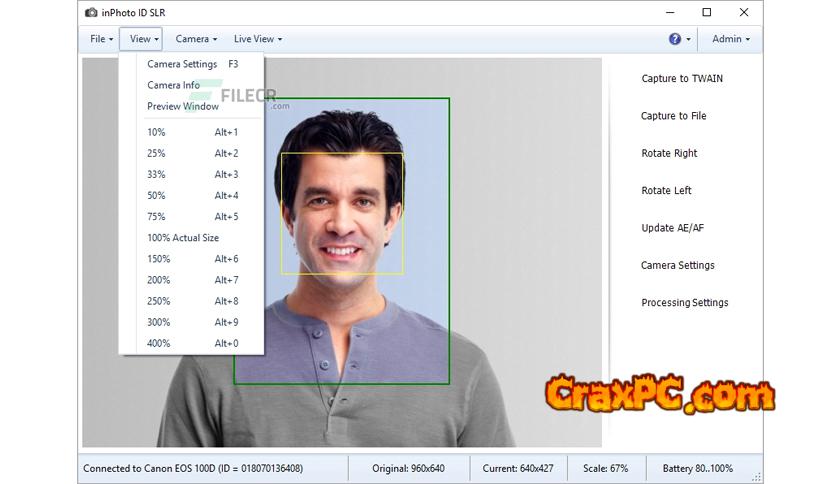Image resolution: width=836 pixels, height=484 pixels.
Task: Expand the Camera menu
Action: click(196, 39)
